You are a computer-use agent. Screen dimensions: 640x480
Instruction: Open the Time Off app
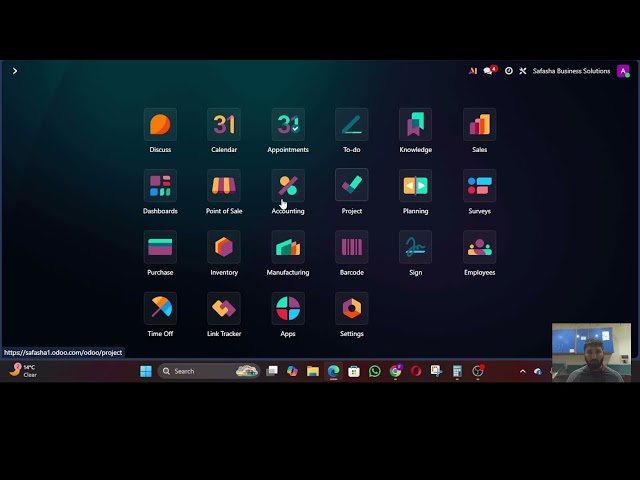(x=160, y=308)
